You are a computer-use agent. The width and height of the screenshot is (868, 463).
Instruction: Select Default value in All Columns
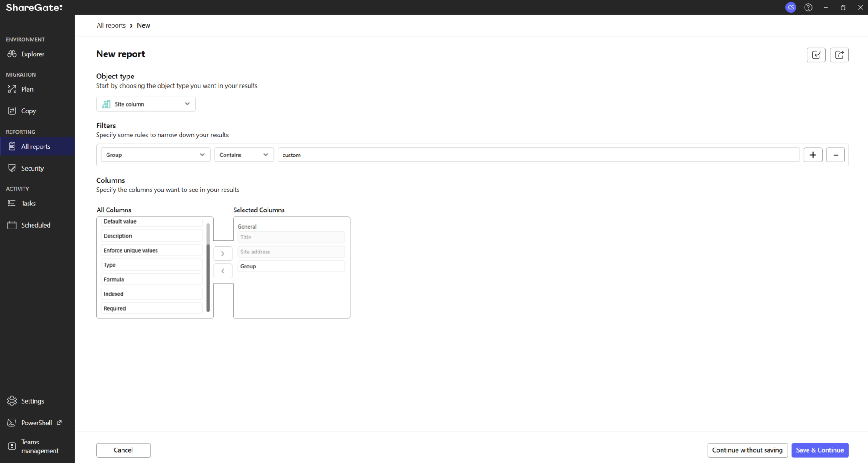pyautogui.click(x=151, y=222)
